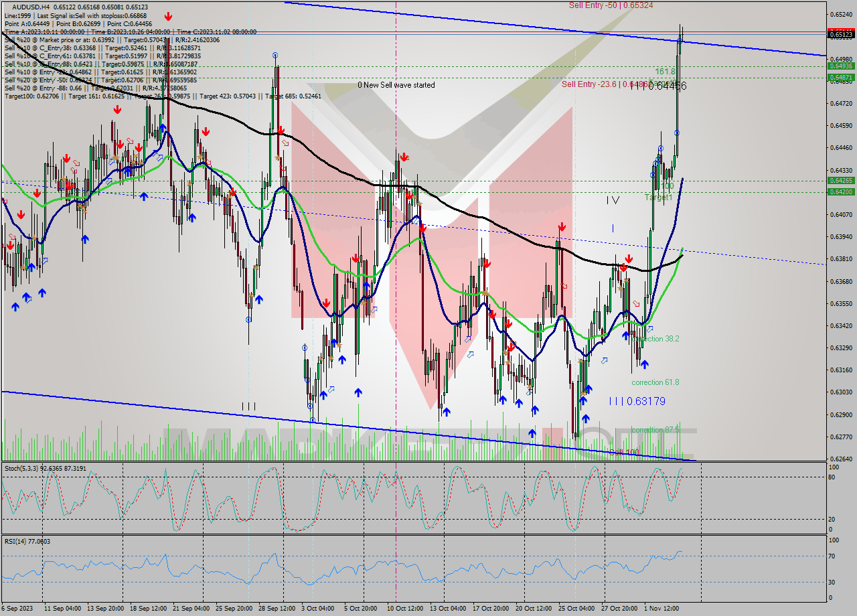Click the 'RSI(14) 77.0803' indicator label
Screen dimensions: 857x616
click(27, 541)
